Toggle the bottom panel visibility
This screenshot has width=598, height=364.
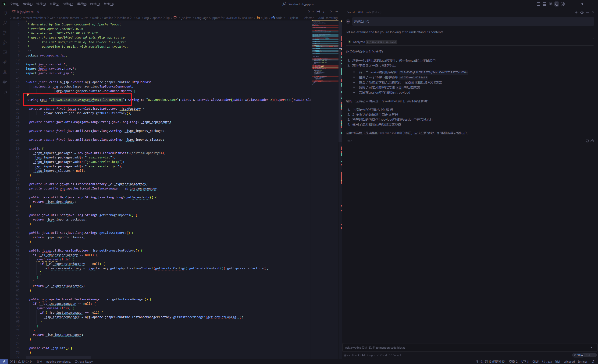(x=544, y=4)
